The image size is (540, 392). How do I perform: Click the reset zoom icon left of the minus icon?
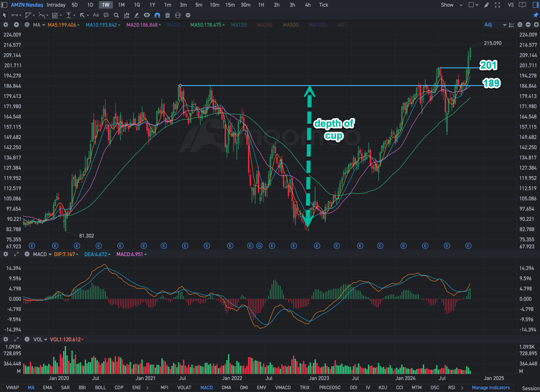[x=520, y=25]
